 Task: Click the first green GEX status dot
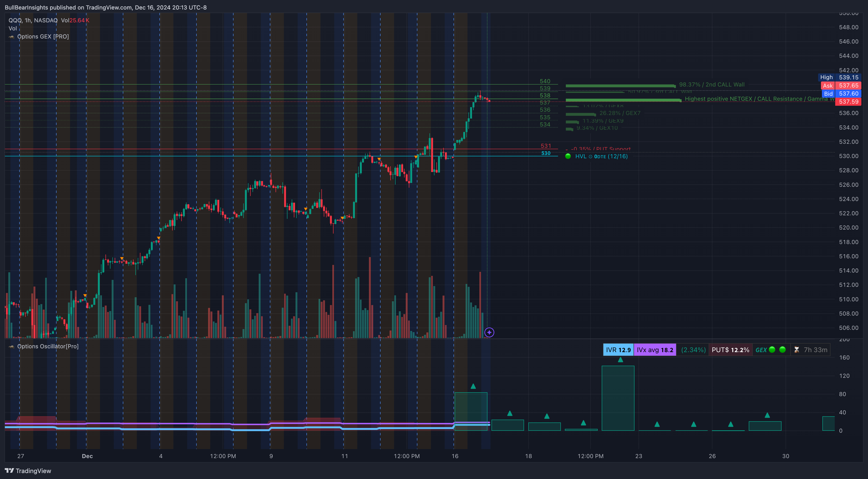(x=772, y=350)
